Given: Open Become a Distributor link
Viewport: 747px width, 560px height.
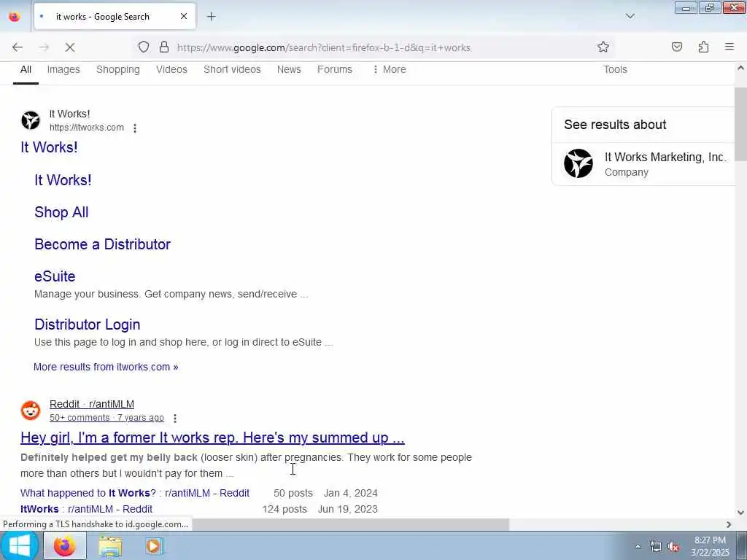Looking at the screenshot, I should coord(102,244).
